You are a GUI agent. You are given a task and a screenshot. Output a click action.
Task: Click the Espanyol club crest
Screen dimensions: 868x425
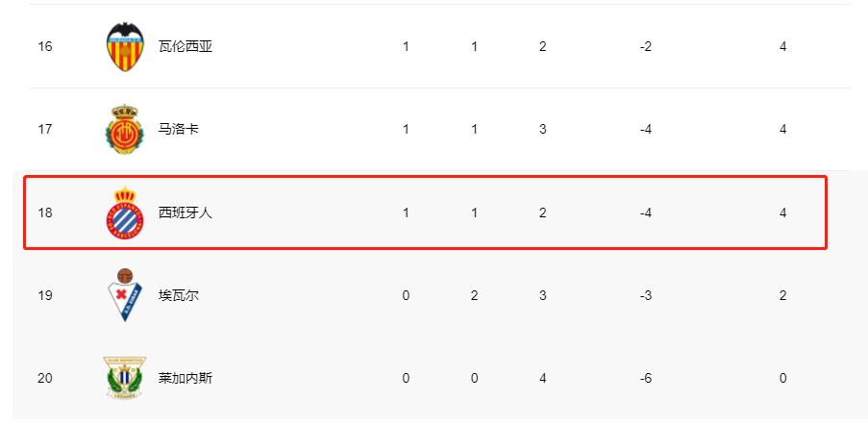point(124,212)
